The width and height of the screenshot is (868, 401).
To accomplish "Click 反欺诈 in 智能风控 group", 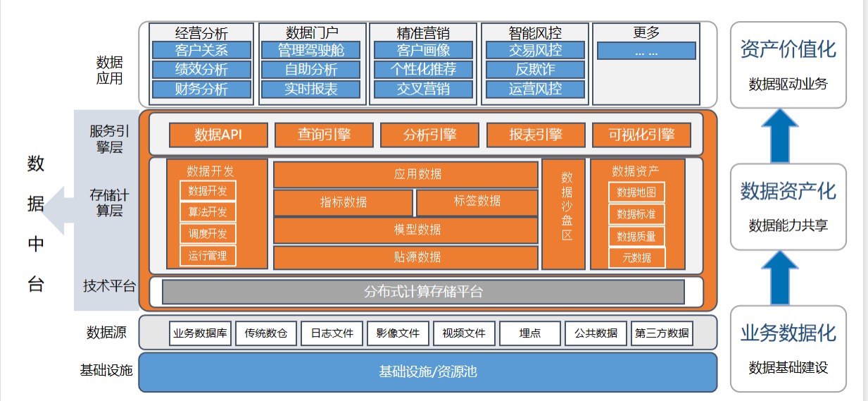I will tap(535, 70).
